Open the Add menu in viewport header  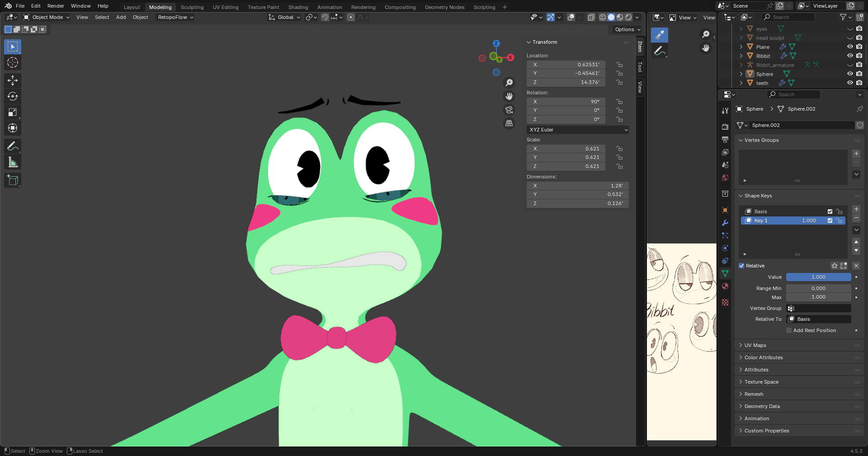pos(121,17)
